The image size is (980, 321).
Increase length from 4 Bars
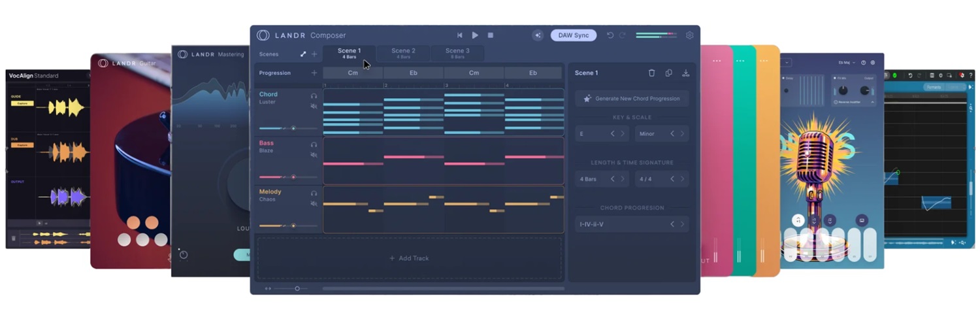(623, 179)
